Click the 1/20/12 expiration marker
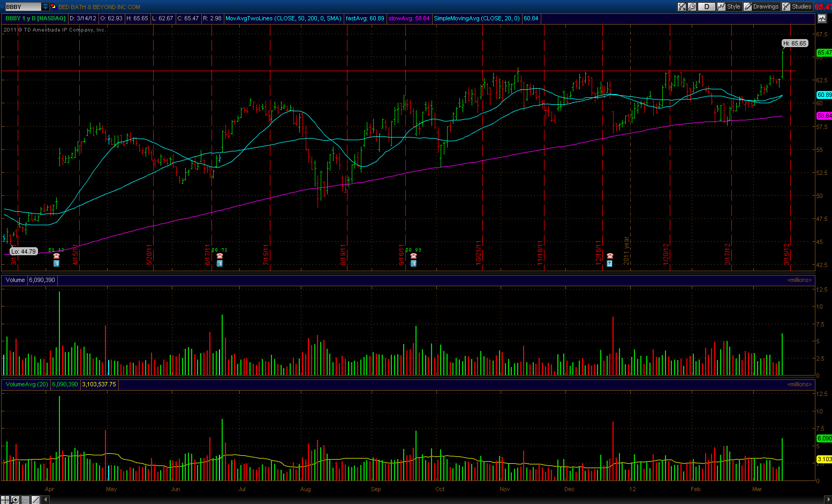Viewport: 832px width, 504px height. tap(666, 255)
